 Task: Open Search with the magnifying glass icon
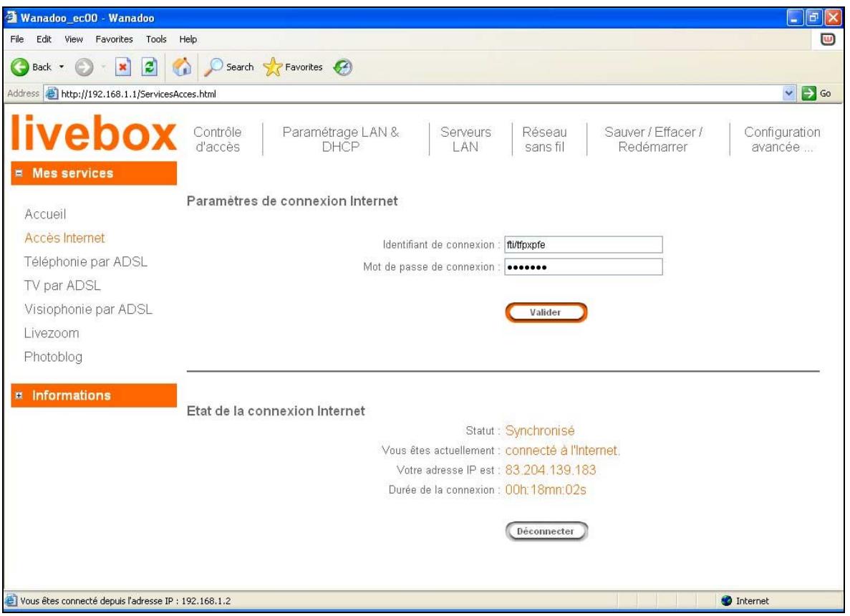pos(213,67)
